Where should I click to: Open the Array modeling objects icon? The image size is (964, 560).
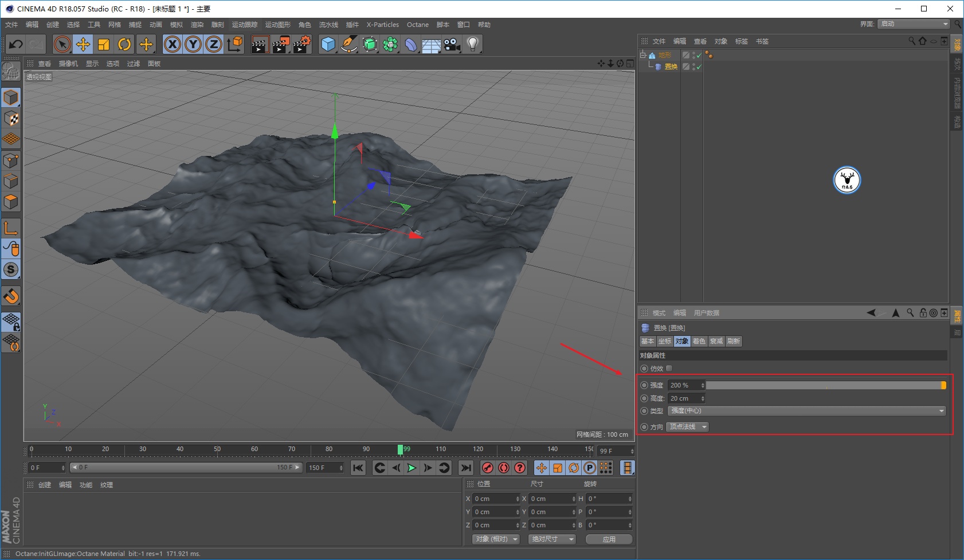[390, 44]
